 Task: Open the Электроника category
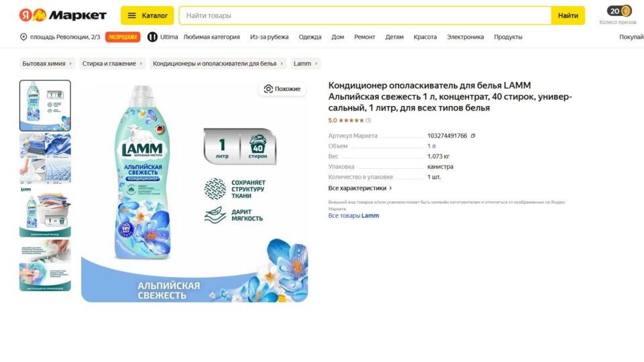[465, 37]
